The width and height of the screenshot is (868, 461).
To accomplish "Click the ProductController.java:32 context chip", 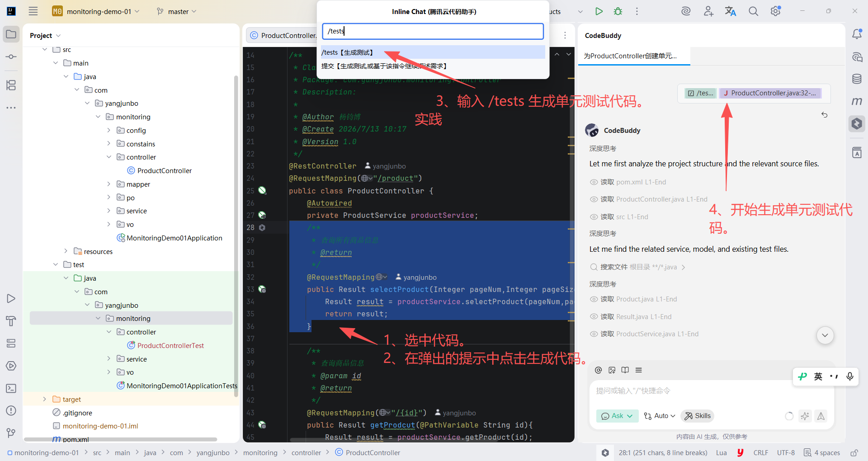I will point(771,93).
